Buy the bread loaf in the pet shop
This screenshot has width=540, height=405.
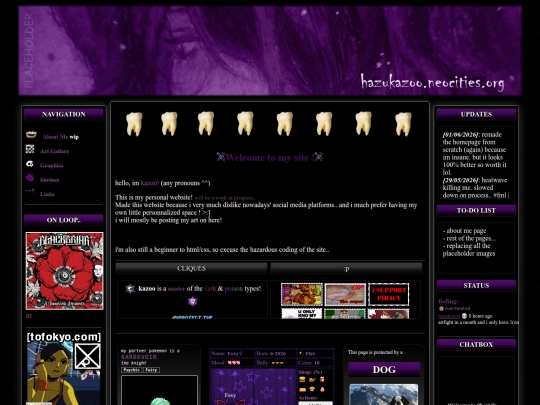tap(302, 390)
